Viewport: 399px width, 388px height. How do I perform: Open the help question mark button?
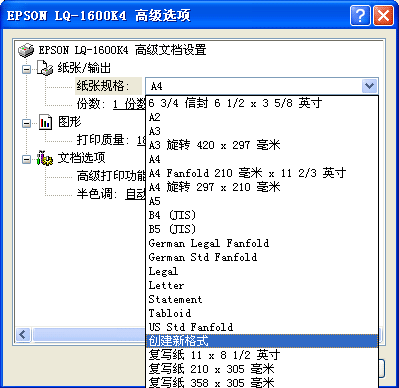tap(360, 15)
